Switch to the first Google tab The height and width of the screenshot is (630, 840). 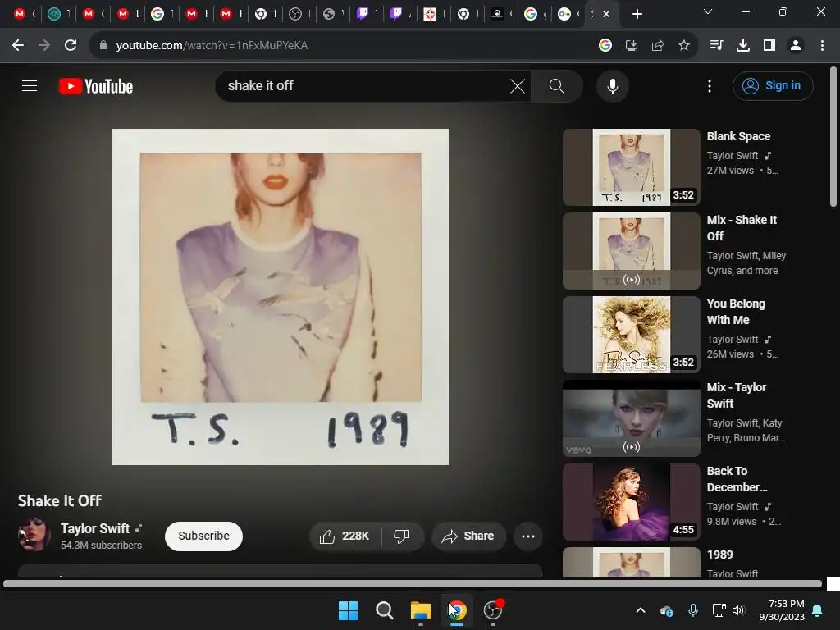click(157, 14)
